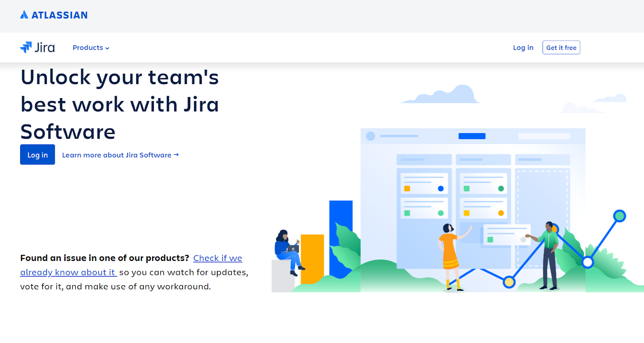
Task: Click the text Found an issue in one of our products?
Action: (x=105, y=258)
